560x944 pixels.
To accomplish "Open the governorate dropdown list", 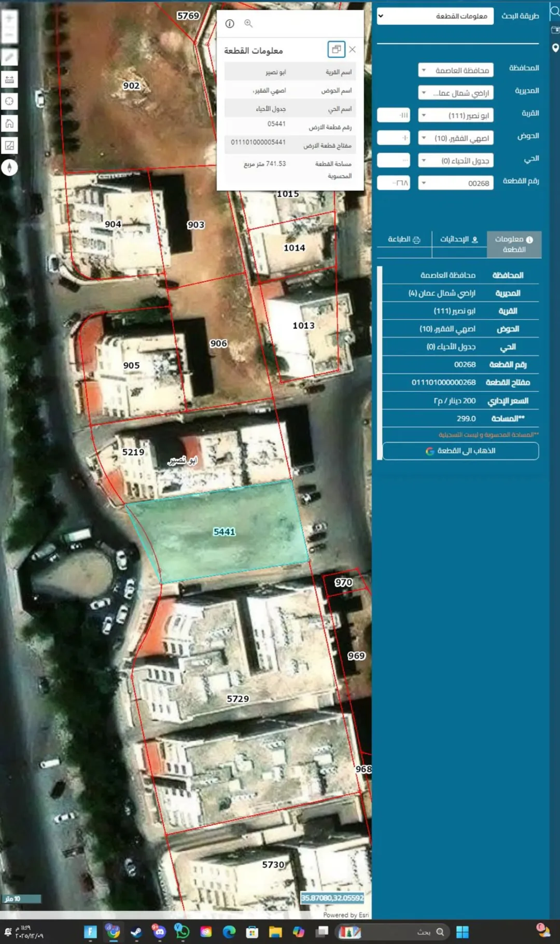I will pyautogui.click(x=456, y=70).
